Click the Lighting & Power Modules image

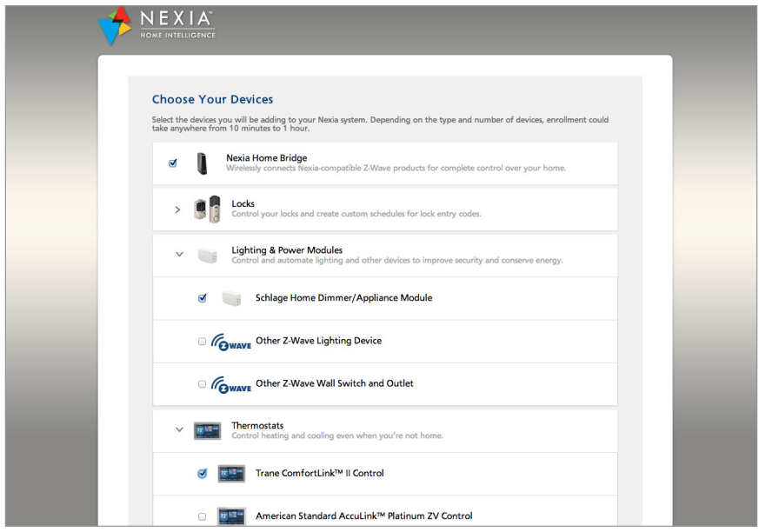(x=207, y=255)
